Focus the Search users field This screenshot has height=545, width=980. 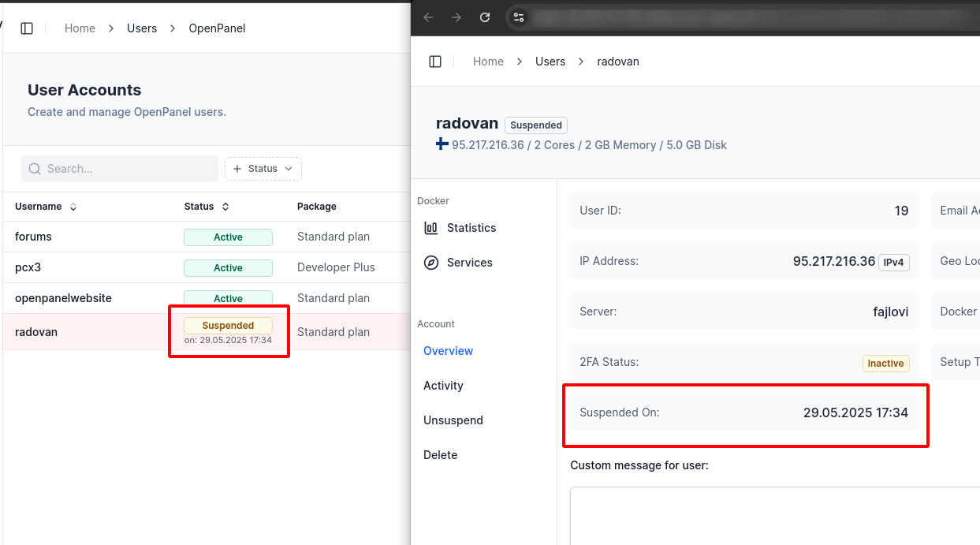coord(120,169)
